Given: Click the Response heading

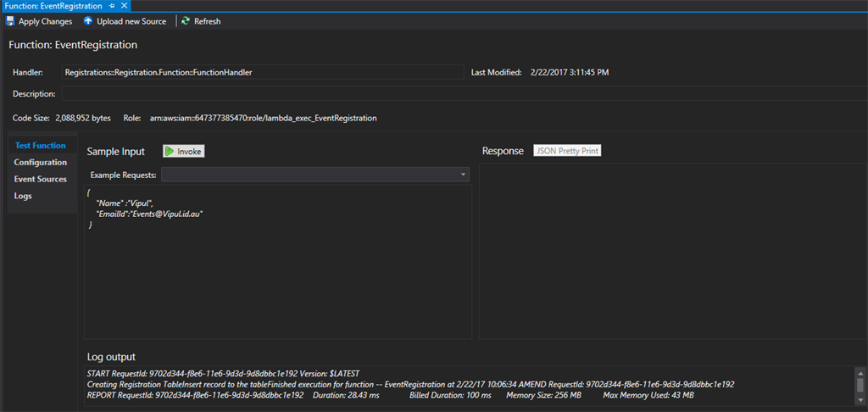Looking at the screenshot, I should point(503,151).
